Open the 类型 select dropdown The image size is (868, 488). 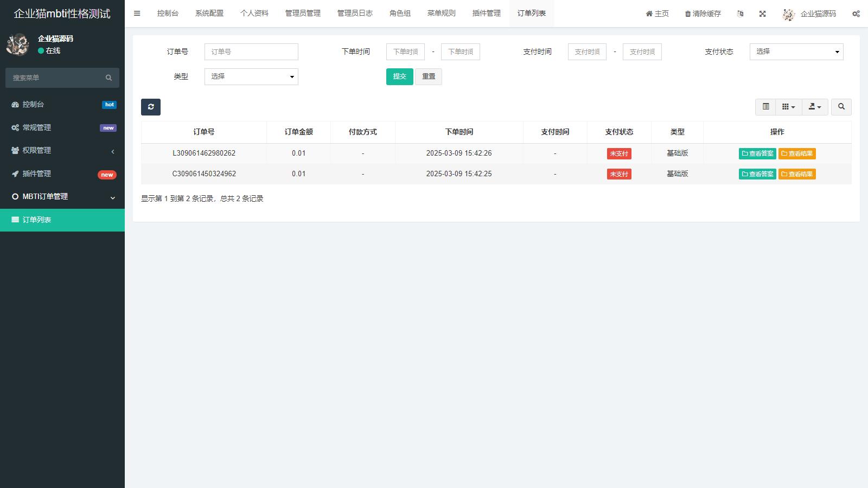coord(251,76)
